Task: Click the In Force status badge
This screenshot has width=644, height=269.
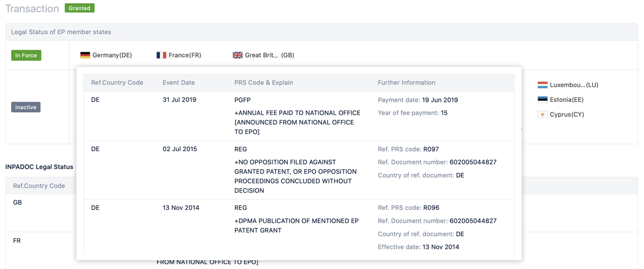Action: click(26, 55)
